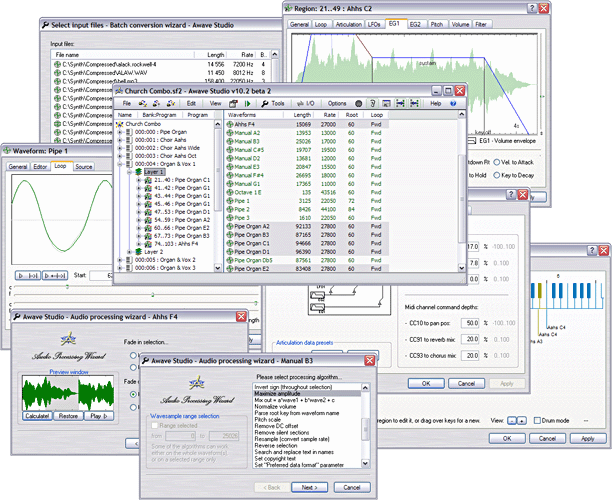Click the green play icon in toolbar

(247, 103)
